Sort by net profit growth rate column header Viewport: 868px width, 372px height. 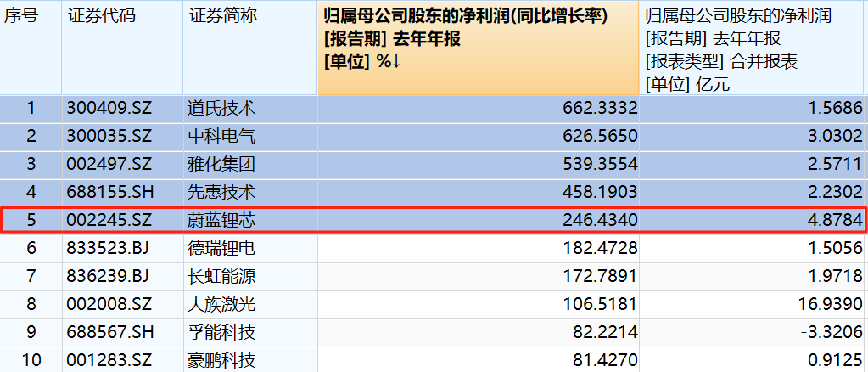(479, 48)
